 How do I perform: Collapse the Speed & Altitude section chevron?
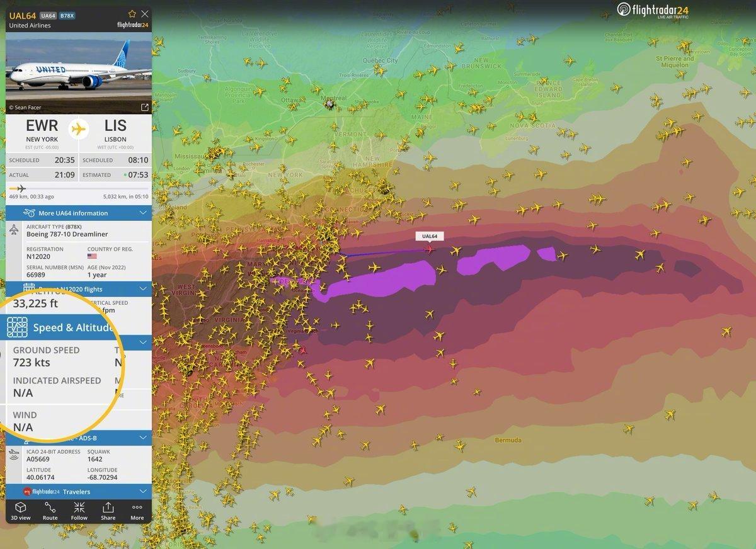pyautogui.click(x=143, y=343)
